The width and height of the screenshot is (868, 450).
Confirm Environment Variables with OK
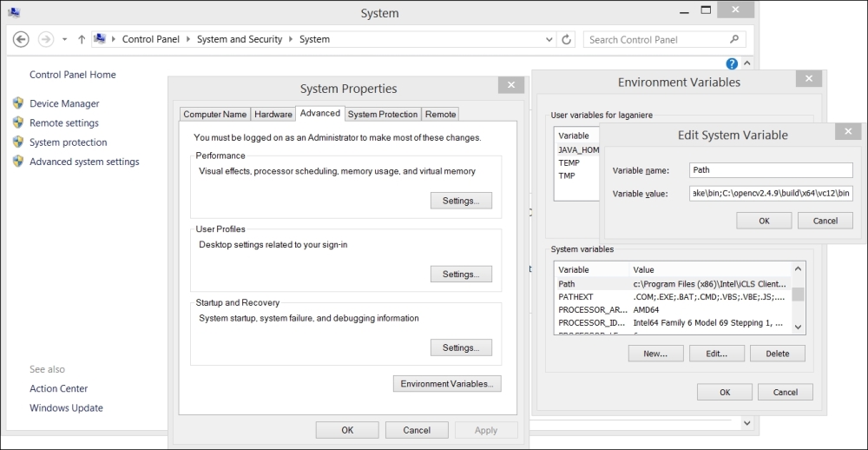(725, 393)
